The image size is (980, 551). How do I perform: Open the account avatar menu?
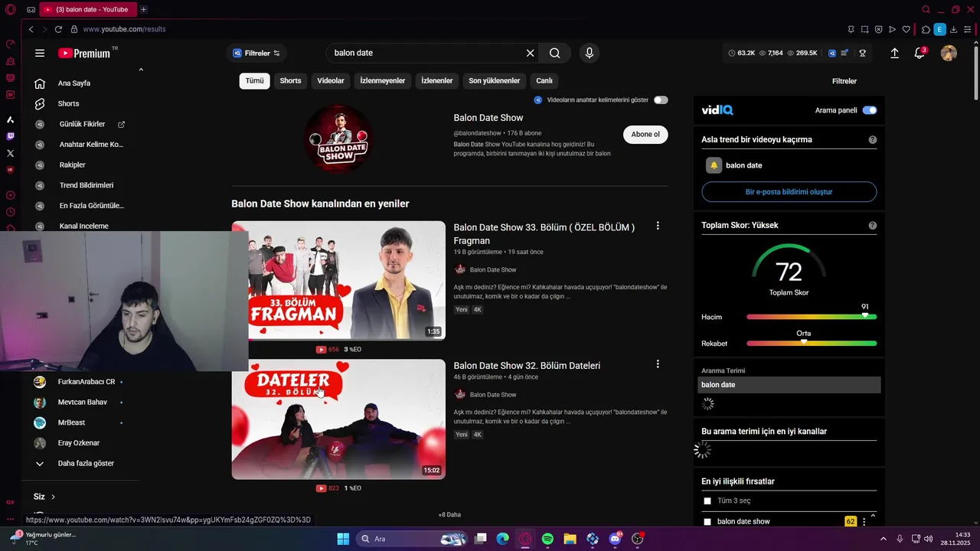click(x=949, y=53)
